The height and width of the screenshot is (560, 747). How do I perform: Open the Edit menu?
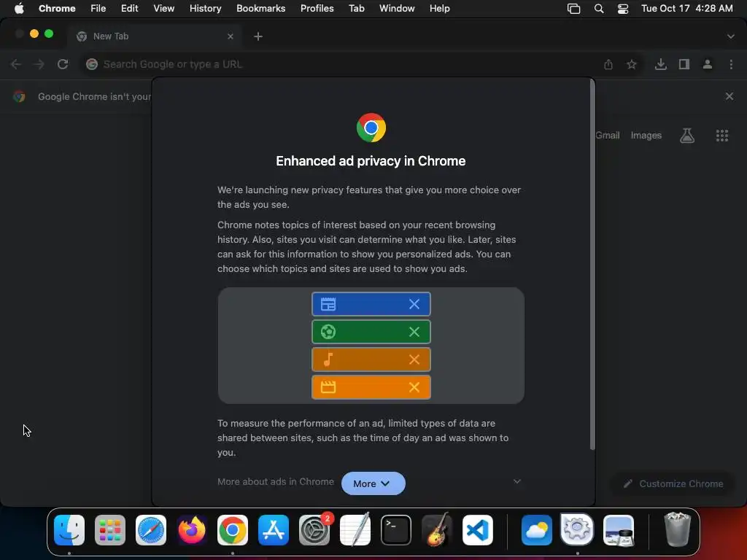coord(129,8)
